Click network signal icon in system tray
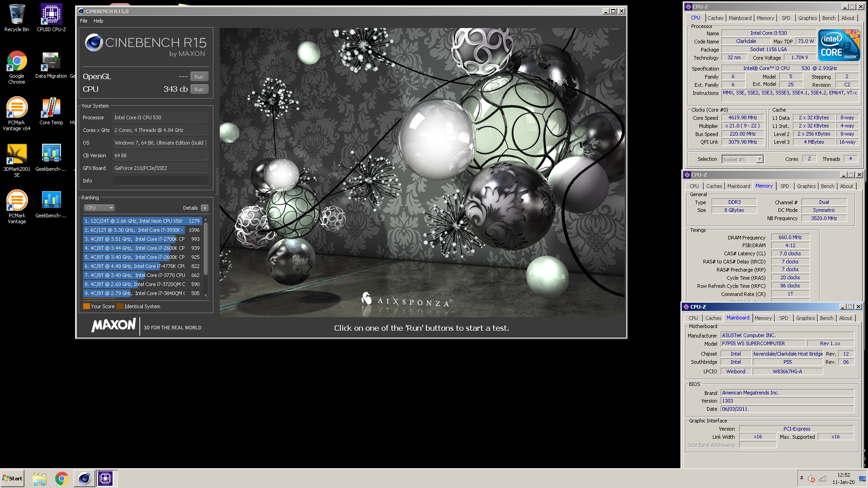868x488 pixels. [823, 479]
